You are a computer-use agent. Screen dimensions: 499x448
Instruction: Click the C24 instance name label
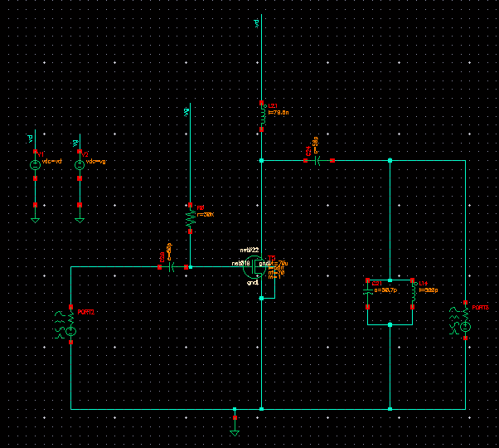pyautogui.click(x=308, y=151)
